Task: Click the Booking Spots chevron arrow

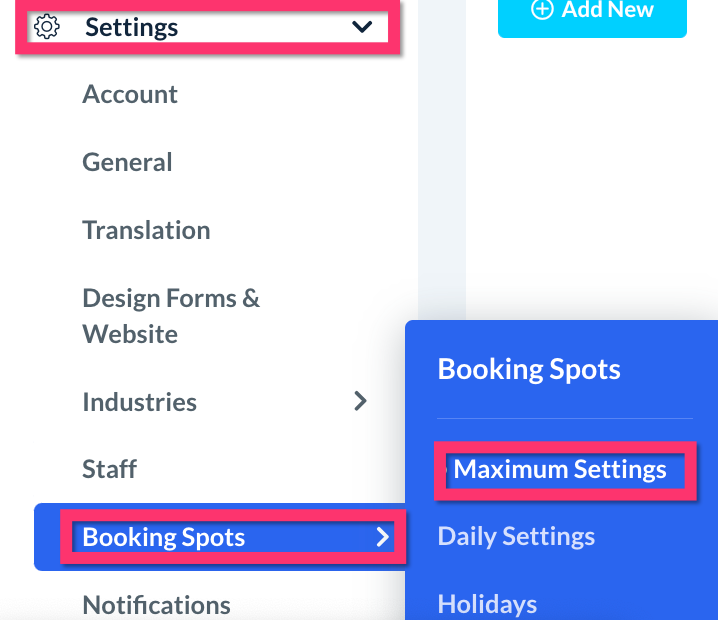Action: [382, 538]
